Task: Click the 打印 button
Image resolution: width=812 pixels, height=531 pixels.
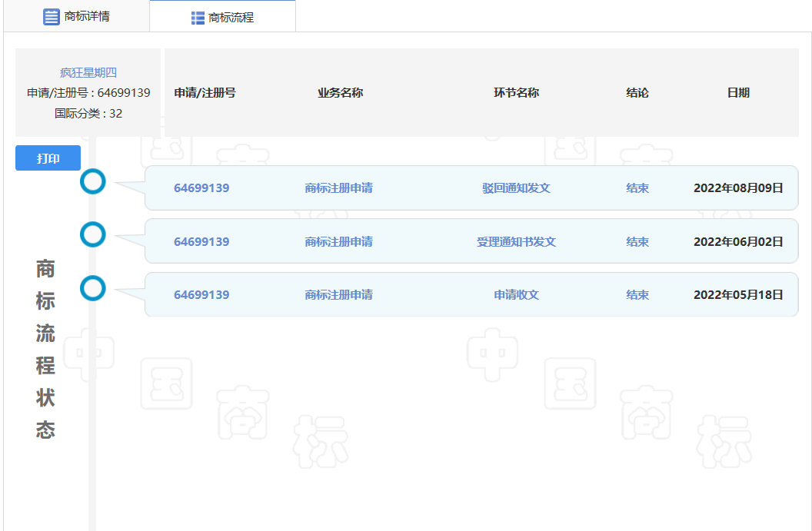Action: coord(48,158)
